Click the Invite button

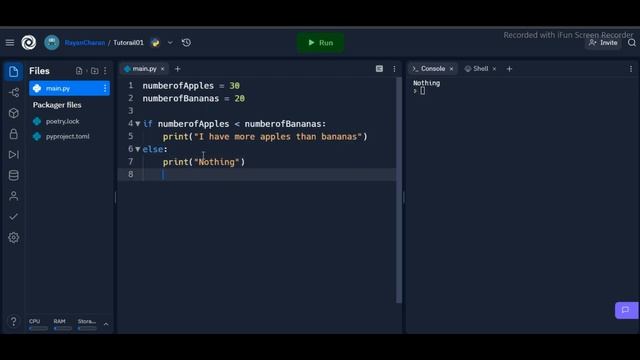603,42
